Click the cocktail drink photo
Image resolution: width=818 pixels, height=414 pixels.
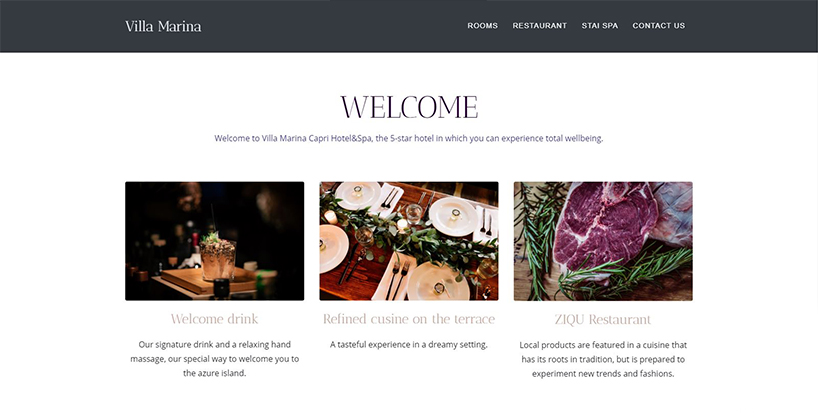click(214, 241)
